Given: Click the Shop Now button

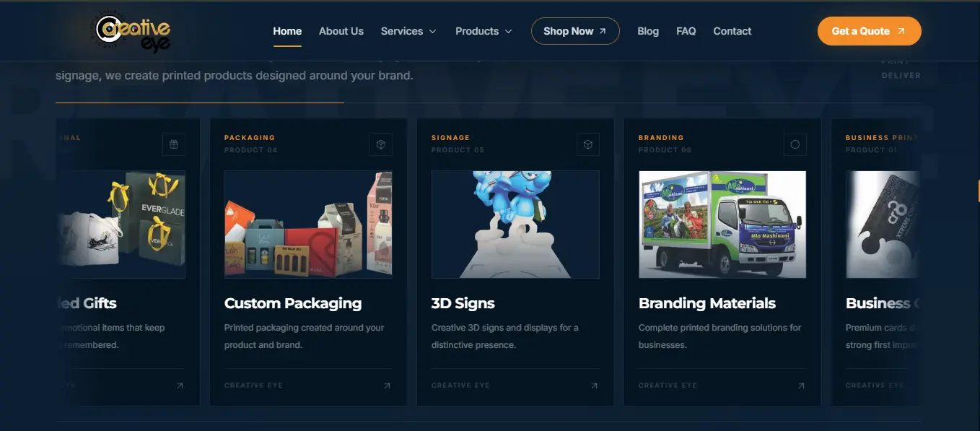Looking at the screenshot, I should pos(575,31).
